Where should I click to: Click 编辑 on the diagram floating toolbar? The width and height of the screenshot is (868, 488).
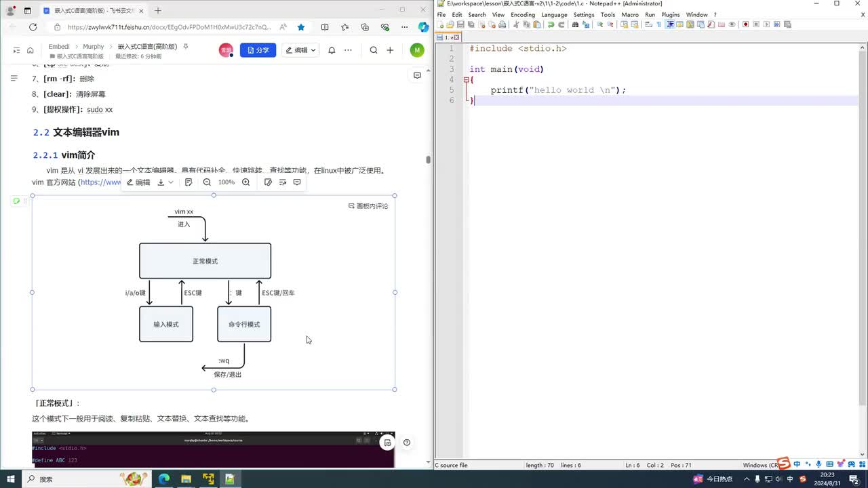coord(138,182)
